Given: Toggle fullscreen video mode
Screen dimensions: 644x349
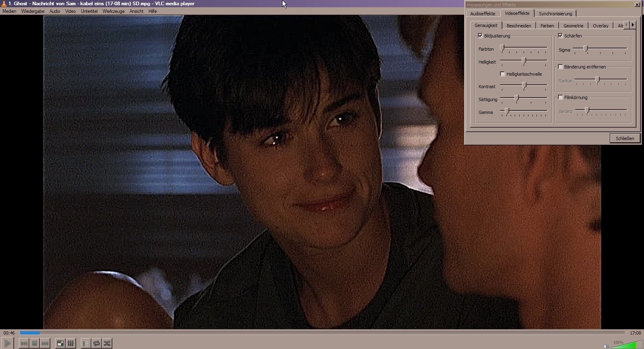Looking at the screenshot, I should 60,343.
